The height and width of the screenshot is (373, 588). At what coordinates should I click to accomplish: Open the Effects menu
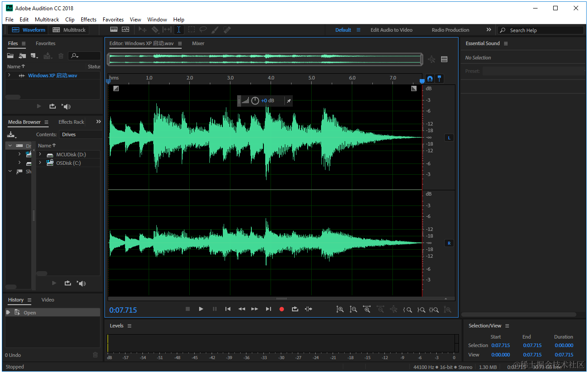click(88, 20)
